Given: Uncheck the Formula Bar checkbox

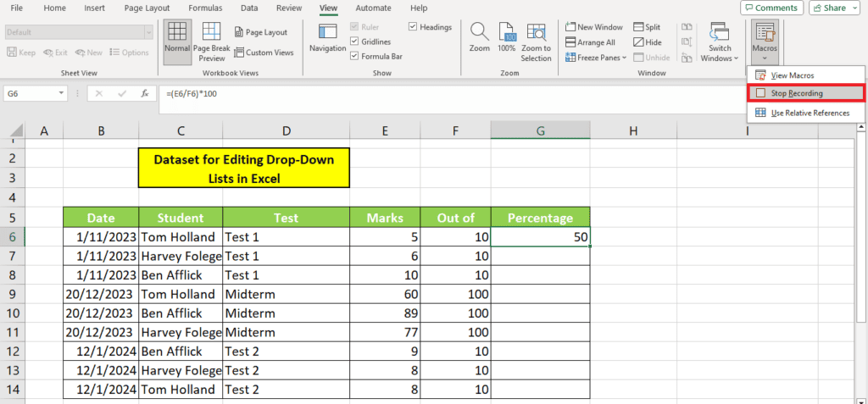Looking at the screenshot, I should 355,55.
